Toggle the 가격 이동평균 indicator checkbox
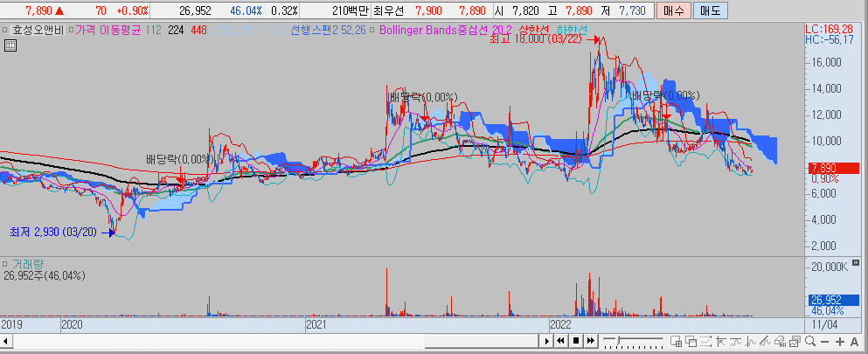868x354 pixels. (x=70, y=29)
